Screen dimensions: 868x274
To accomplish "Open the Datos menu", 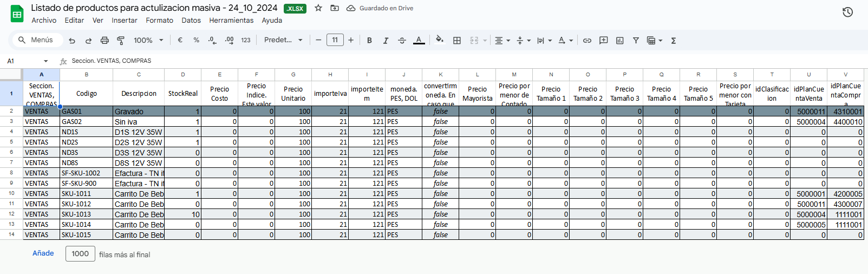I will pyautogui.click(x=191, y=21).
